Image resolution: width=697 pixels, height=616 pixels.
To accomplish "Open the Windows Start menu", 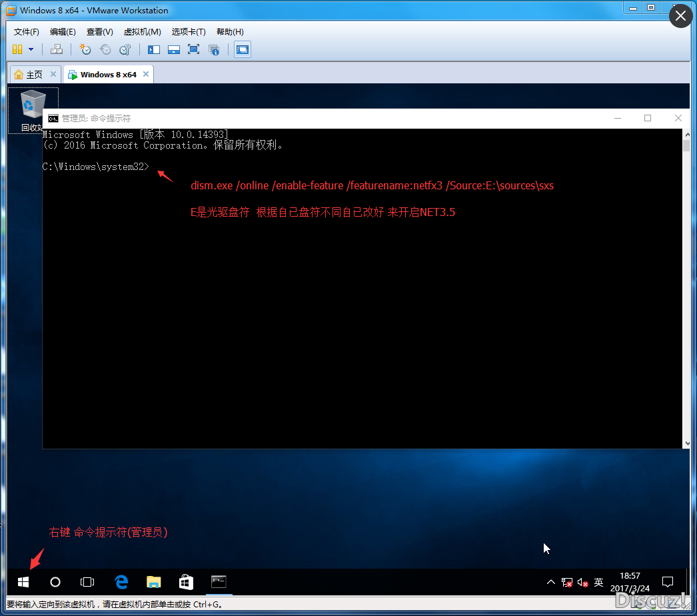I will [x=23, y=582].
